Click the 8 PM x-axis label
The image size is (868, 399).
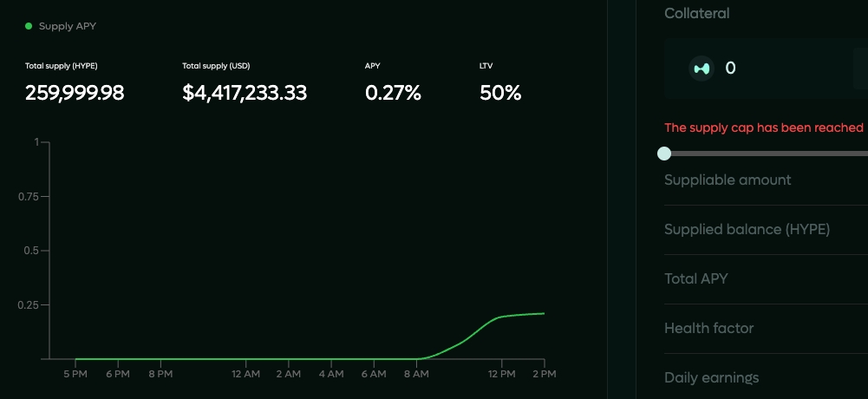(x=160, y=374)
